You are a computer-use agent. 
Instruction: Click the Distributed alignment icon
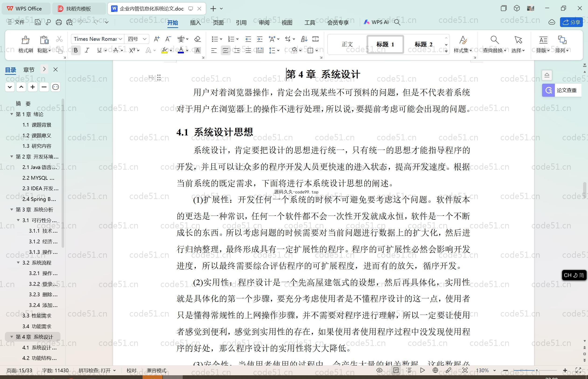coord(260,50)
